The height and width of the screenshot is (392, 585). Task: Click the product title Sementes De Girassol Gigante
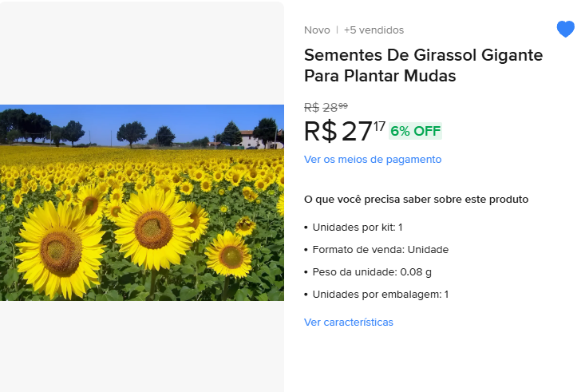click(x=423, y=65)
